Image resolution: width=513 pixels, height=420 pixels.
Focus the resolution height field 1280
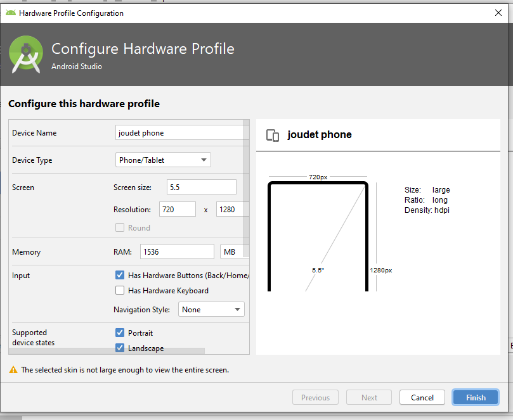pyautogui.click(x=233, y=209)
